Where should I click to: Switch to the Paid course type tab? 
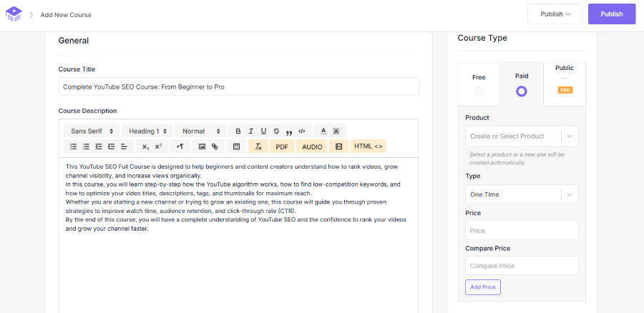coord(522,84)
